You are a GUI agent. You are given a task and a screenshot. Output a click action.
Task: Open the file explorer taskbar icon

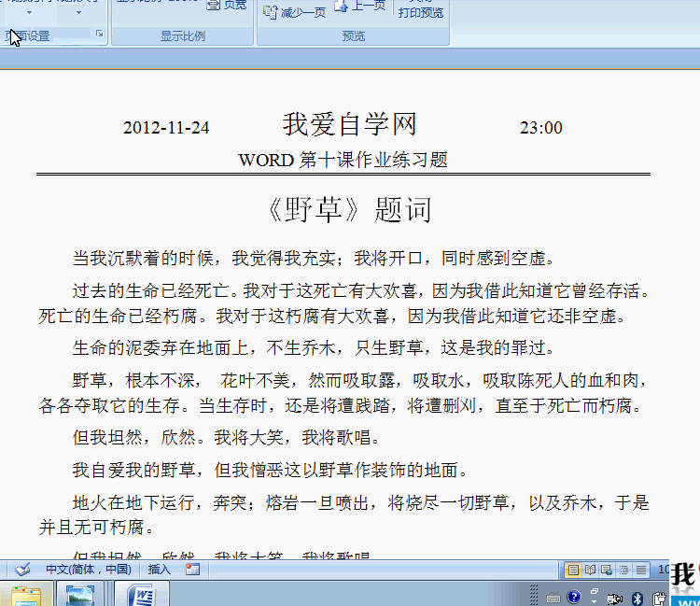click(26, 595)
